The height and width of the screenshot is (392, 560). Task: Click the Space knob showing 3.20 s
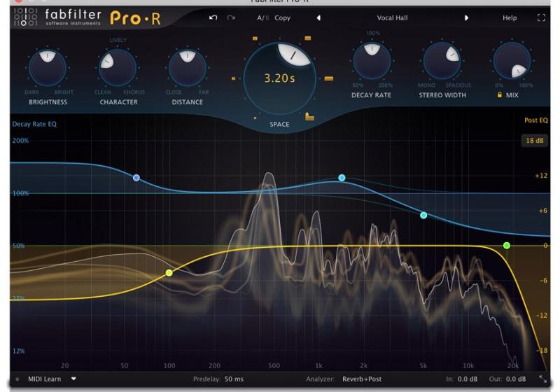pyautogui.click(x=279, y=78)
